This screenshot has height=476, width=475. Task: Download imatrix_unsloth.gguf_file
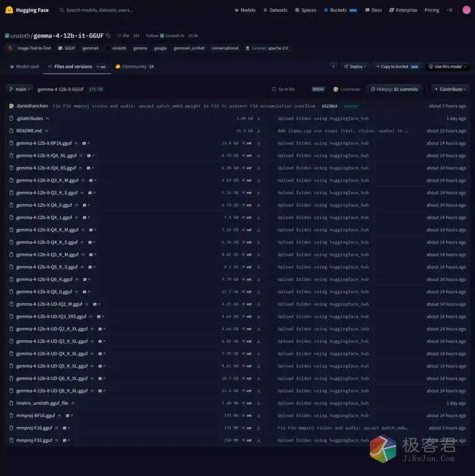[x=259, y=403]
